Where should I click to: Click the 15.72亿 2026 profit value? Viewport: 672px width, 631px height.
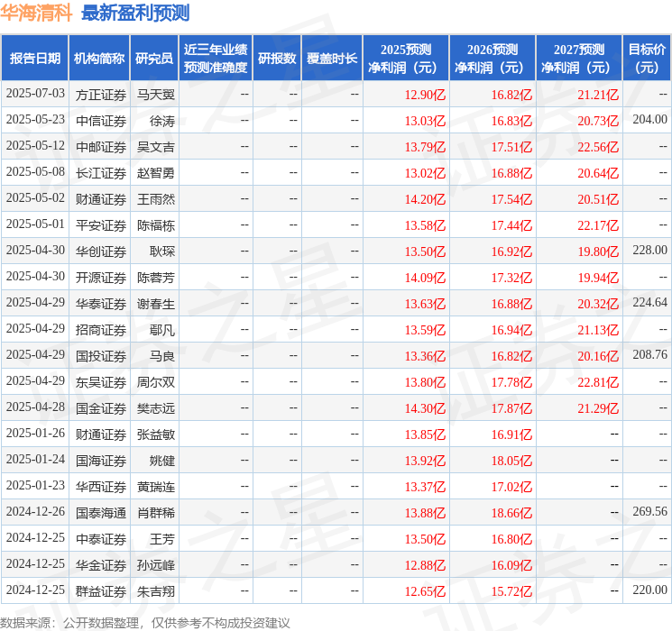pyautogui.click(x=511, y=591)
